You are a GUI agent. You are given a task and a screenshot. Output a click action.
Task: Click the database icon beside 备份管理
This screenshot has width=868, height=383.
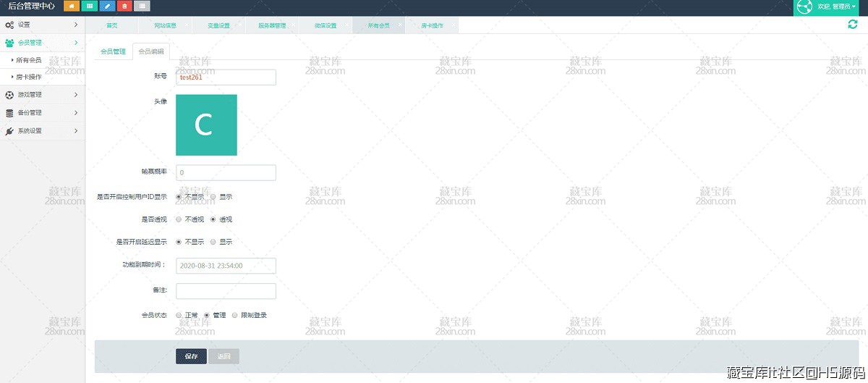coord(9,113)
